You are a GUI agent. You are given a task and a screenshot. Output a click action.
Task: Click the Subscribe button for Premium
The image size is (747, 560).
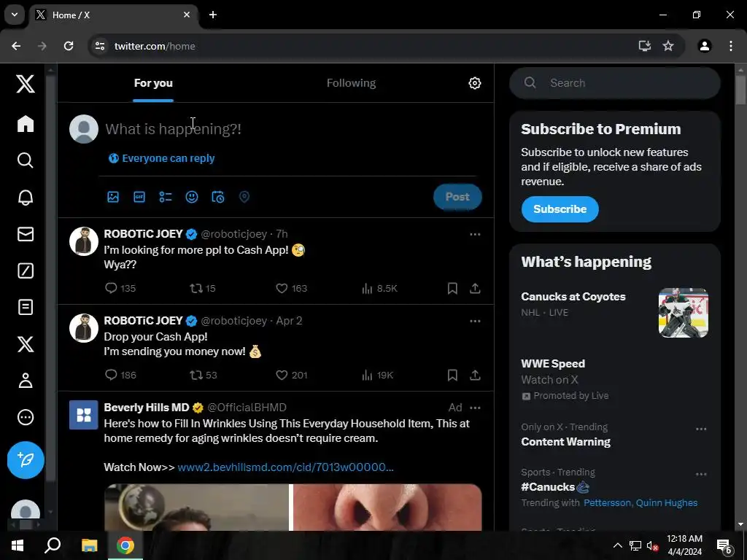click(560, 209)
